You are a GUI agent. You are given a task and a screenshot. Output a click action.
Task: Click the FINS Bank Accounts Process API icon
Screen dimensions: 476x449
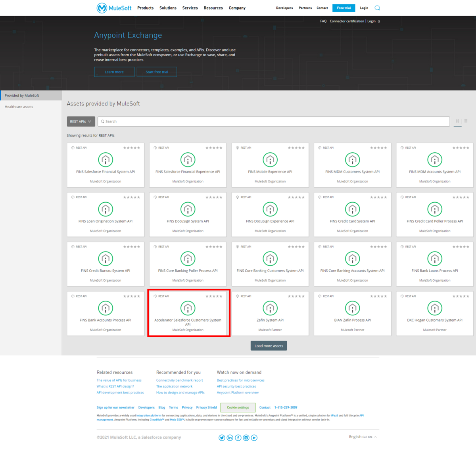106,308
